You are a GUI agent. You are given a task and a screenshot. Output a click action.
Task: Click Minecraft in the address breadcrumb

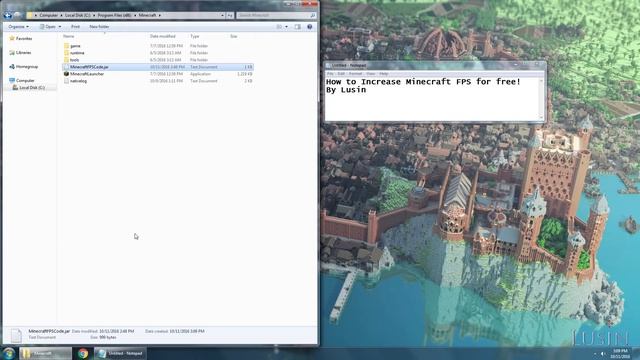(x=147, y=15)
